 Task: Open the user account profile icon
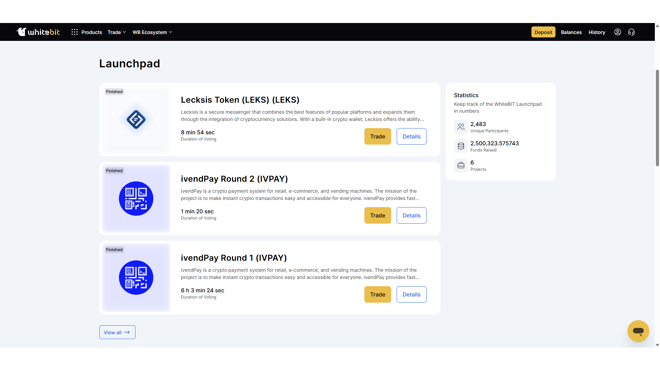point(617,32)
